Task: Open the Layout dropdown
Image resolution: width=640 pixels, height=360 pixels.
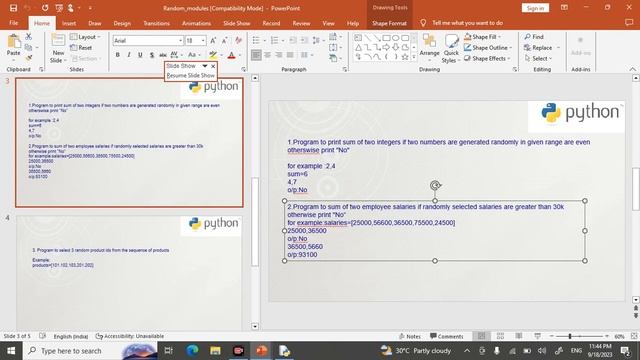Action: (85, 37)
